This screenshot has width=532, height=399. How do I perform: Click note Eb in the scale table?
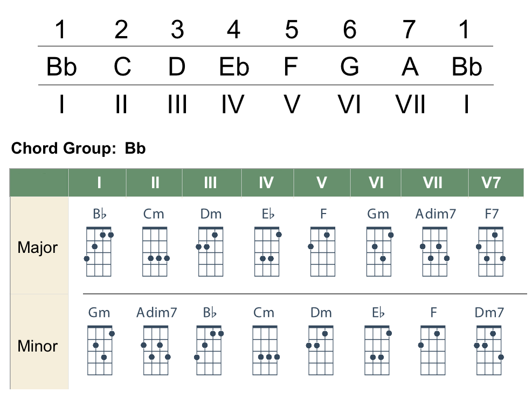click(x=234, y=67)
